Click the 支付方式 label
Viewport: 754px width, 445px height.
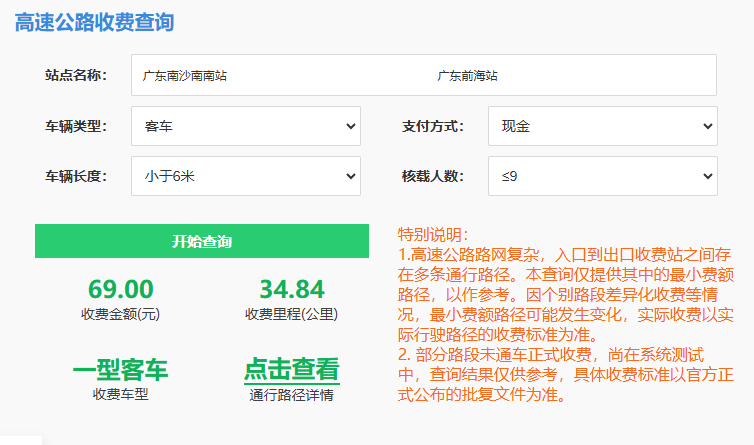[x=433, y=126]
